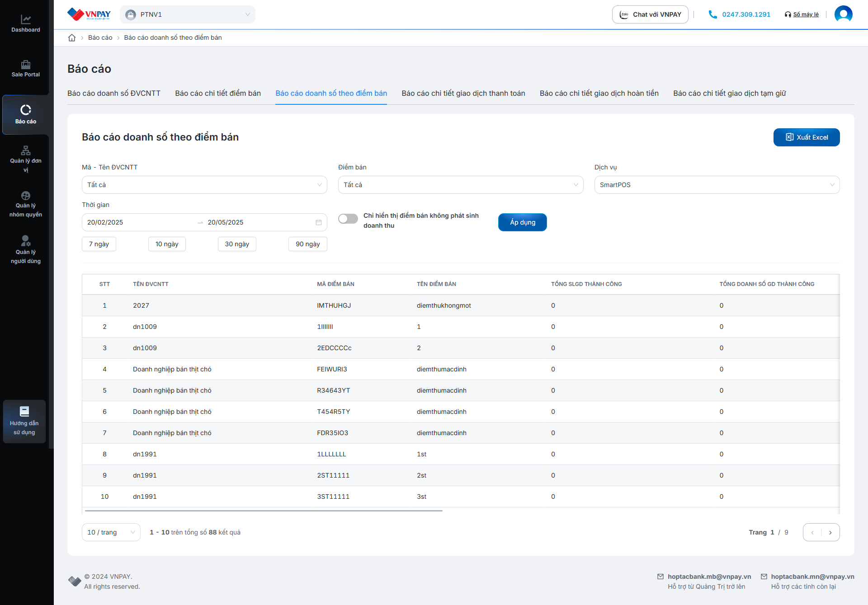868x605 pixels.
Task: Open Quản lý nhóm quyền sidebar item
Action: pos(26,204)
